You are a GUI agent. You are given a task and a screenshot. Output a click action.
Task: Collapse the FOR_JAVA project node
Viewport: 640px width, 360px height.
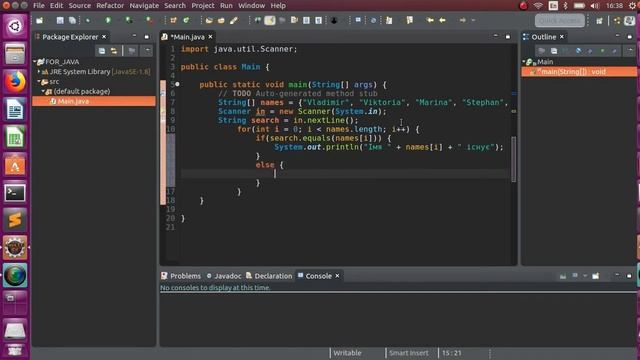click(35, 62)
